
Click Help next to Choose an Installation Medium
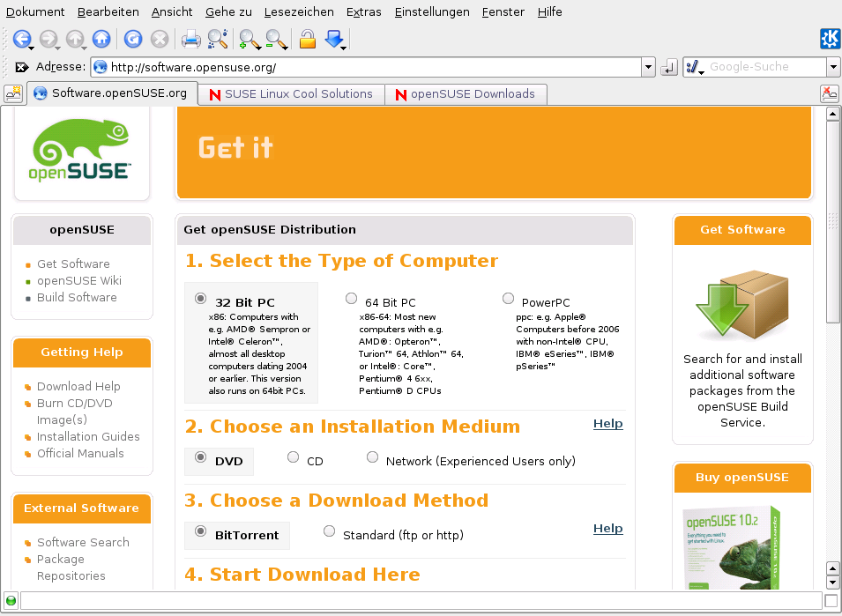[607, 423]
